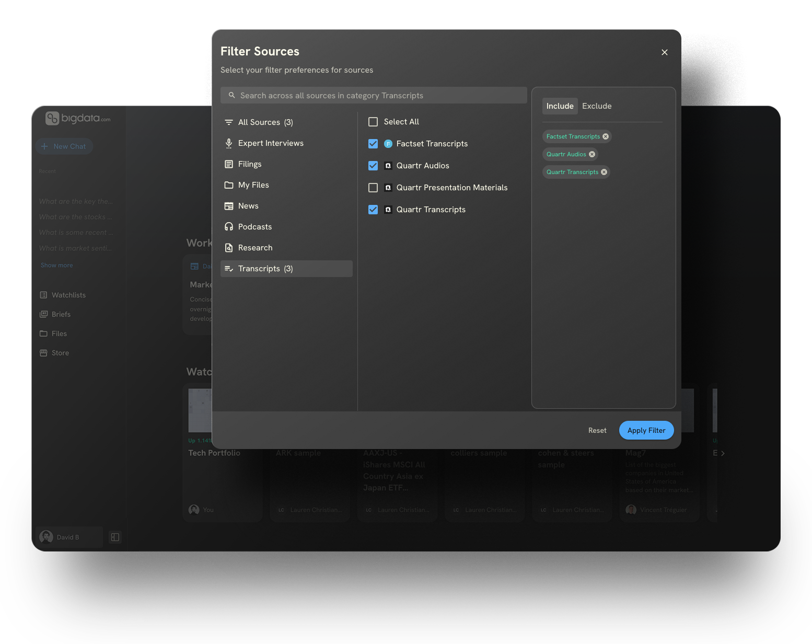Open recent chat 'What are the stocks...'
Viewport: 812px width, 644px height.
76,217
